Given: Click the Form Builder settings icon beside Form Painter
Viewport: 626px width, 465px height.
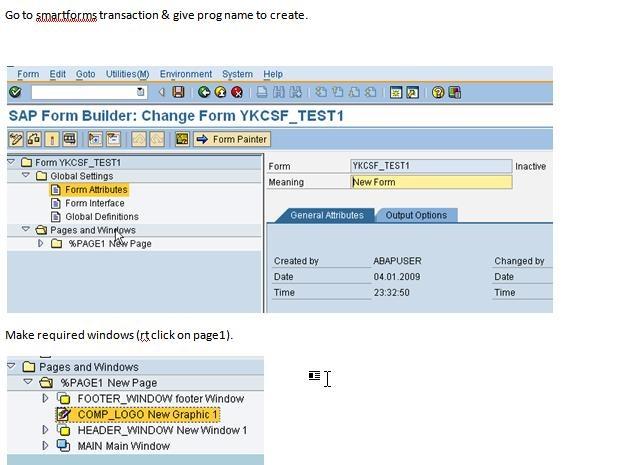Looking at the screenshot, I should click(182, 139).
